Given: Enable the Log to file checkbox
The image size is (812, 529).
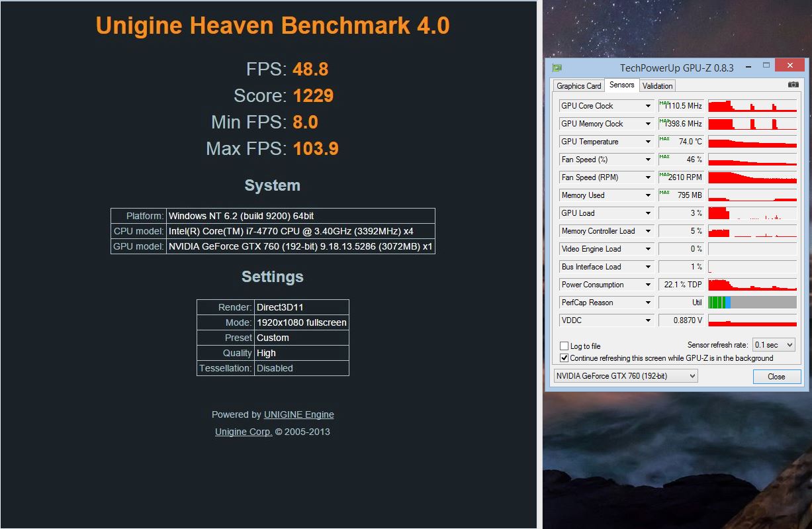Looking at the screenshot, I should (x=564, y=346).
